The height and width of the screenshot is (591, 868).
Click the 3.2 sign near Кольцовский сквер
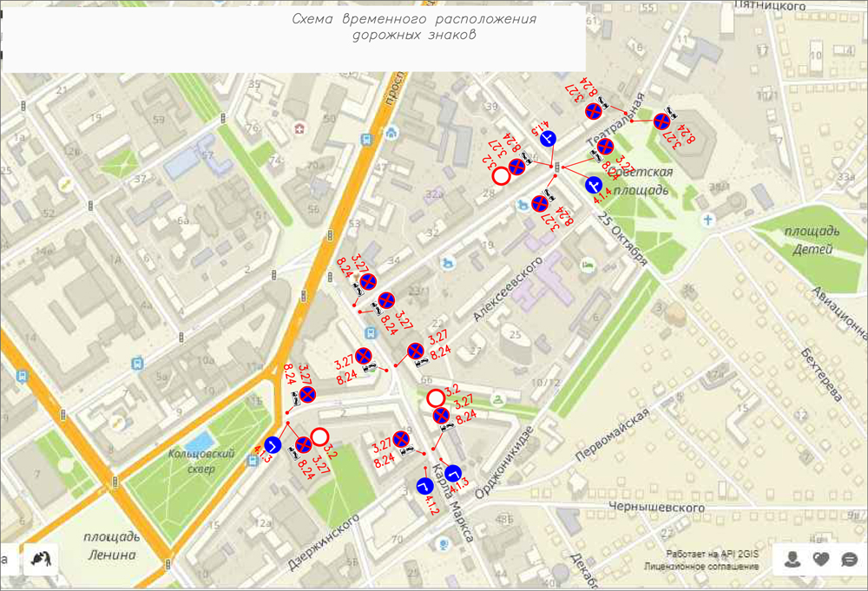319,436
